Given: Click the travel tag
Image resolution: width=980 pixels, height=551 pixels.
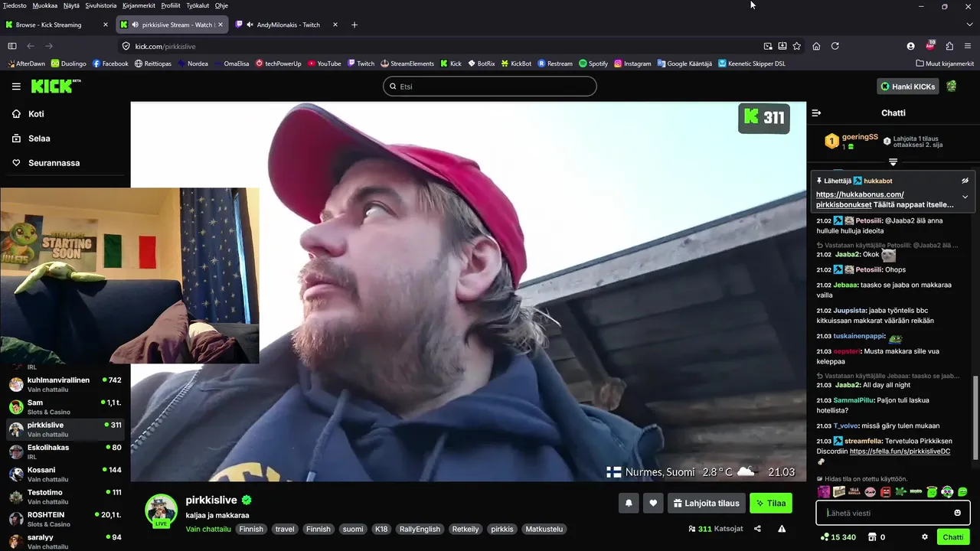Looking at the screenshot, I should [x=285, y=529].
